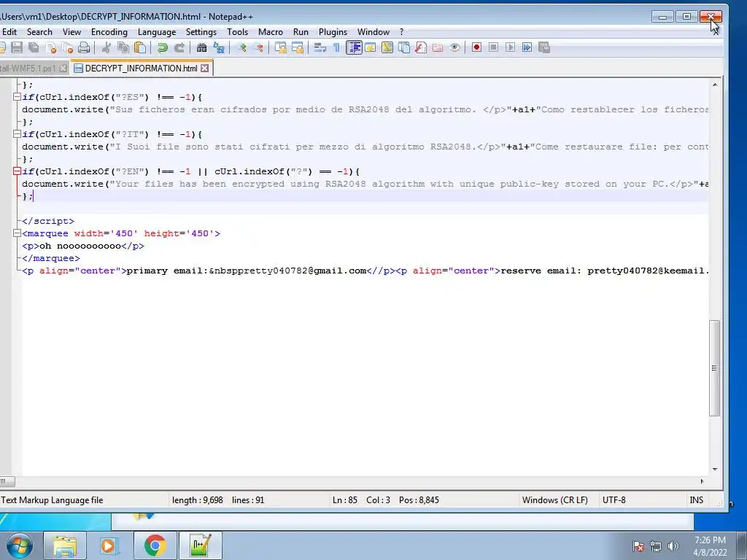Click the vertical scrollbar up arrow
Viewport: 747px width, 560px height.
pyautogui.click(x=715, y=85)
